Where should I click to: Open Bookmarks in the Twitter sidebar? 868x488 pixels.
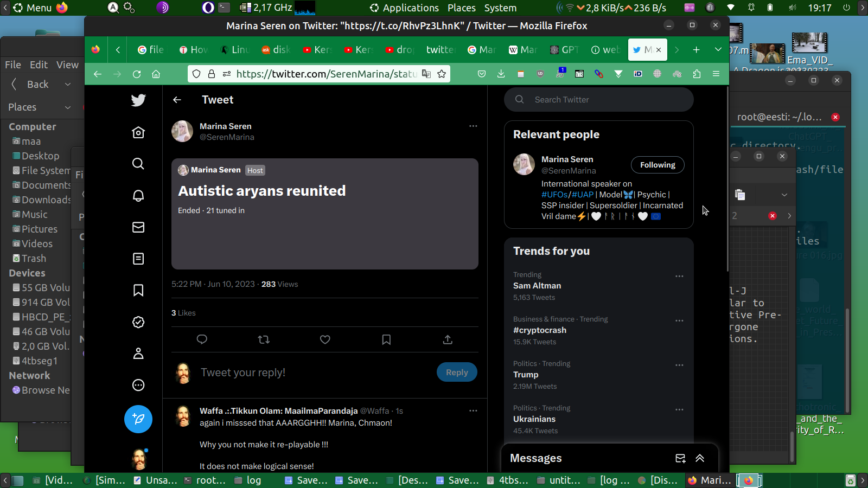138,291
